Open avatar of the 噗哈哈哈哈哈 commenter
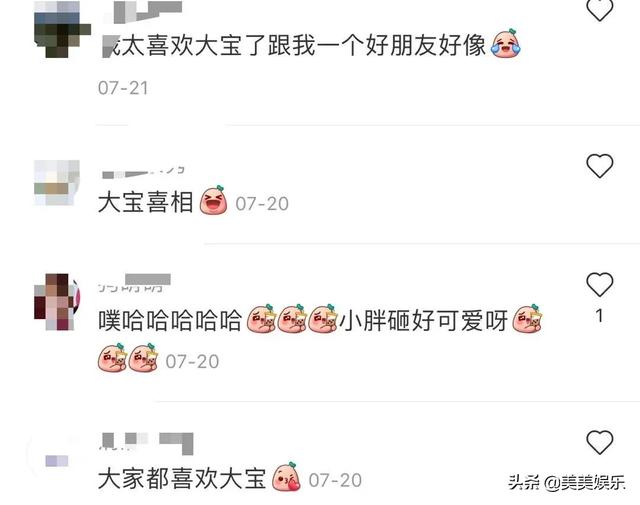This screenshot has height=505, width=640. 56,302
